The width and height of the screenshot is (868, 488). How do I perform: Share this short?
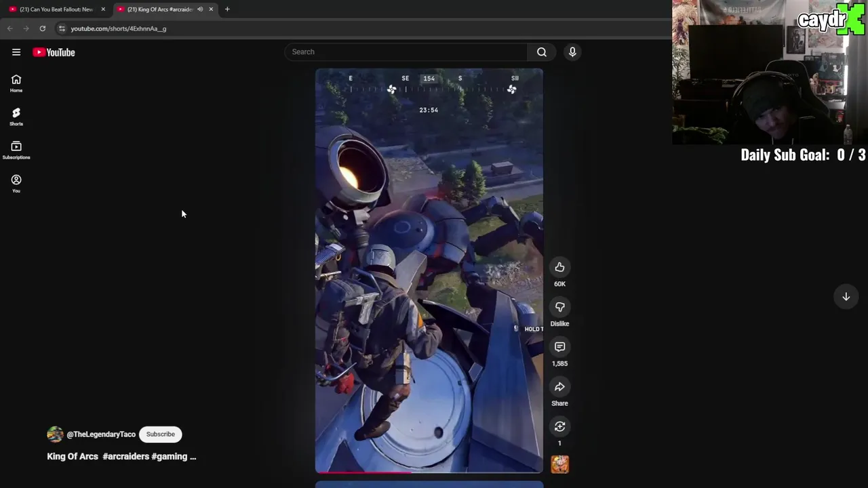point(559,387)
